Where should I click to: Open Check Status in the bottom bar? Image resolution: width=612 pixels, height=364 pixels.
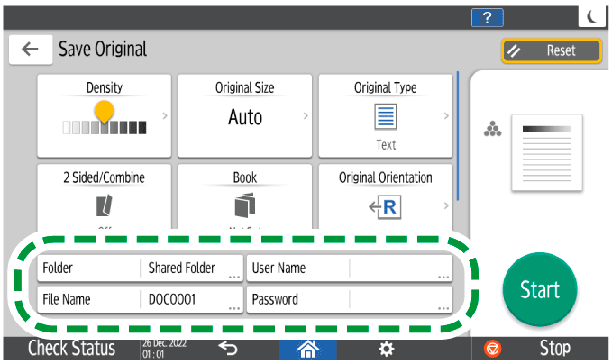tap(71, 348)
